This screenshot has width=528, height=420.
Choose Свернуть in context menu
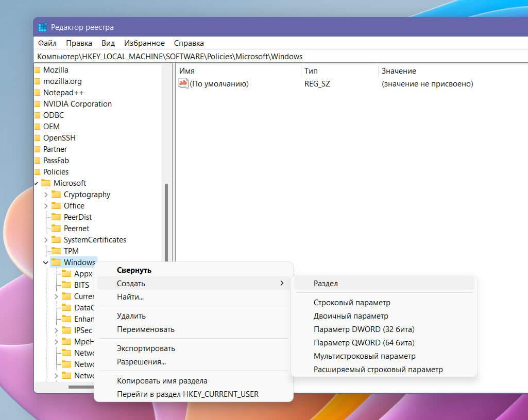[194, 270]
